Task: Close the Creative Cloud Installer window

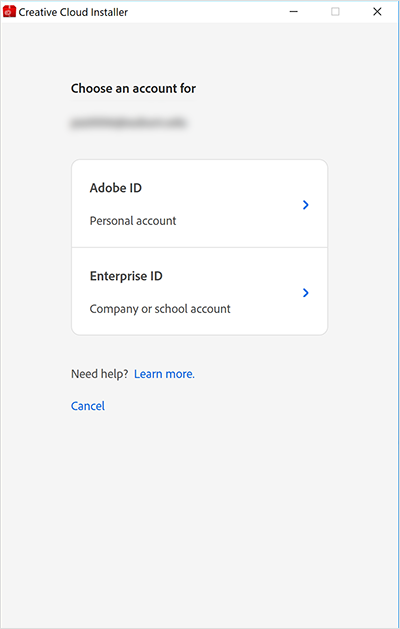Action: coord(377,12)
